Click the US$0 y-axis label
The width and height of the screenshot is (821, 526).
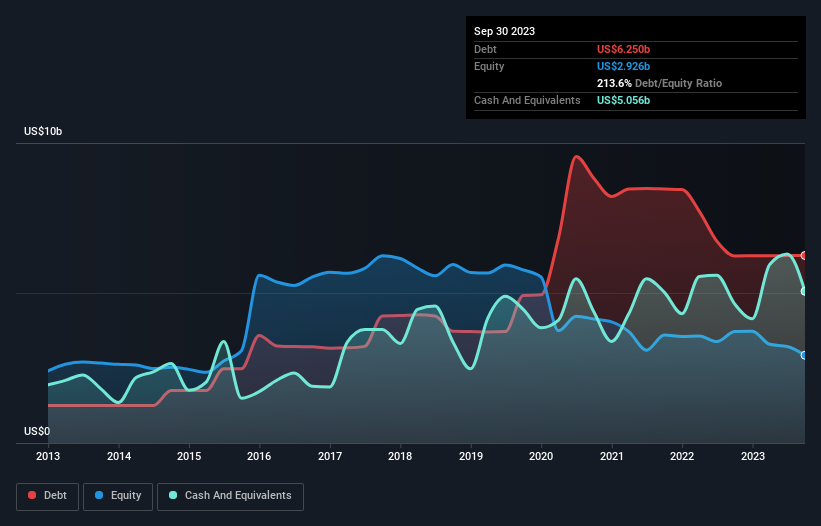coord(37,431)
